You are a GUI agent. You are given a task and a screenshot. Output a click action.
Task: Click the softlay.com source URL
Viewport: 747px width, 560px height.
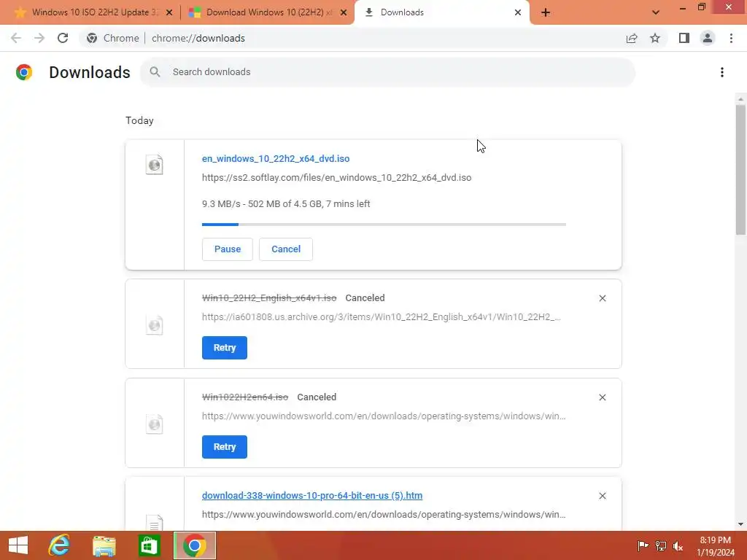pyautogui.click(x=337, y=178)
